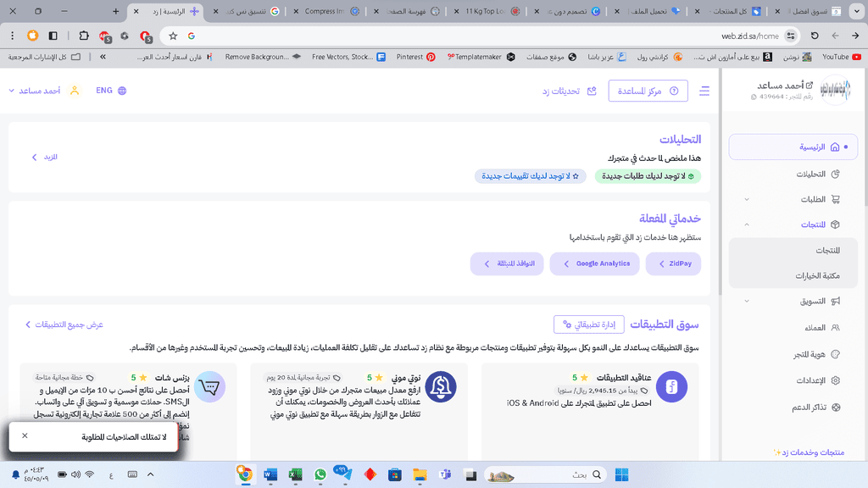The image size is (868, 488).
Task: Open Chrome side panel icon
Action: click(53, 36)
